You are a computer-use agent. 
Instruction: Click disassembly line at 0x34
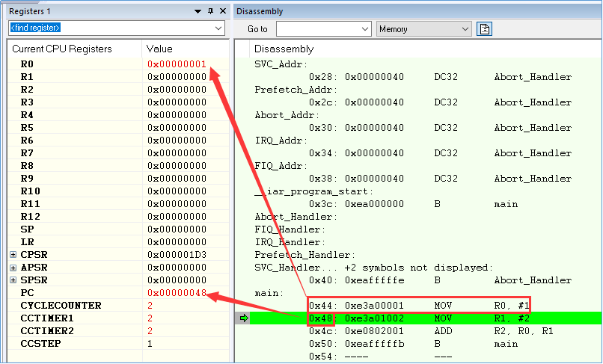426,152
